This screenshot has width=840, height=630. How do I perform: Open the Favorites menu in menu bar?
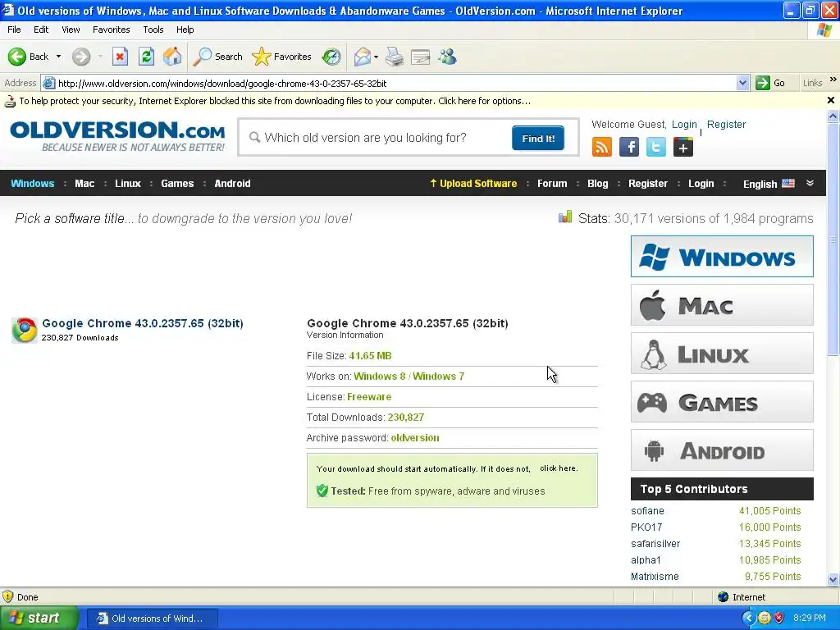pyautogui.click(x=112, y=30)
